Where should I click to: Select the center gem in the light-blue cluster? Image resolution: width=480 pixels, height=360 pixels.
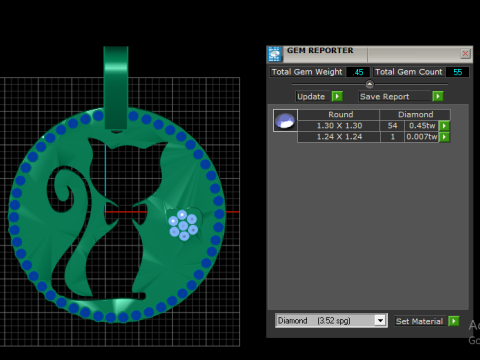coord(183,226)
